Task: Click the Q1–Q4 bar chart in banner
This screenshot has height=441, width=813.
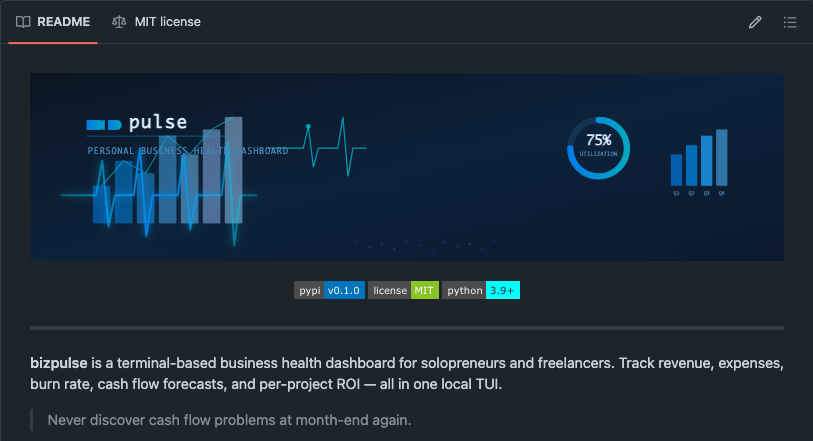Action: pos(699,162)
